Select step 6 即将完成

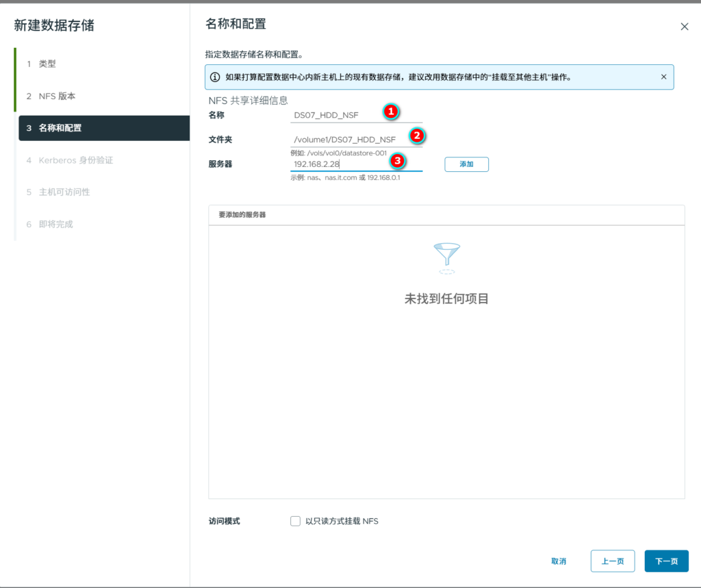click(x=55, y=225)
